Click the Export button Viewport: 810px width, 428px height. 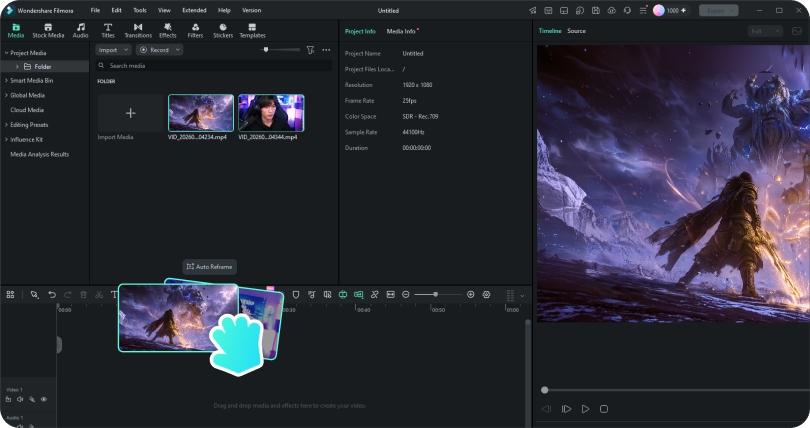719,10
